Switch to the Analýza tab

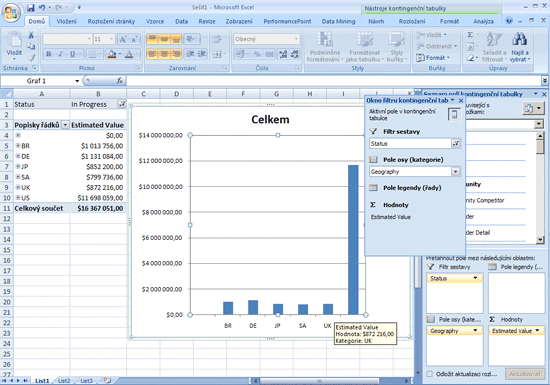coord(484,21)
